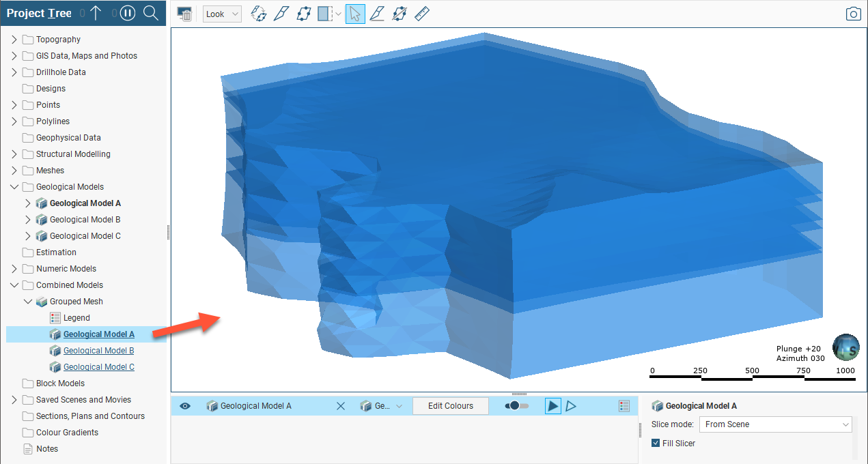Open the Look dropdown menu
This screenshot has width=868, height=464.
click(x=222, y=14)
